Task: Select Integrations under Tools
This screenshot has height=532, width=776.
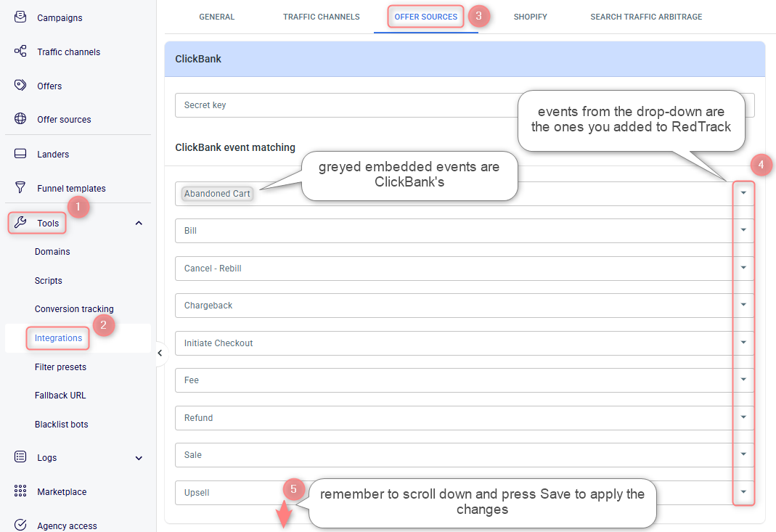Action: [58, 338]
